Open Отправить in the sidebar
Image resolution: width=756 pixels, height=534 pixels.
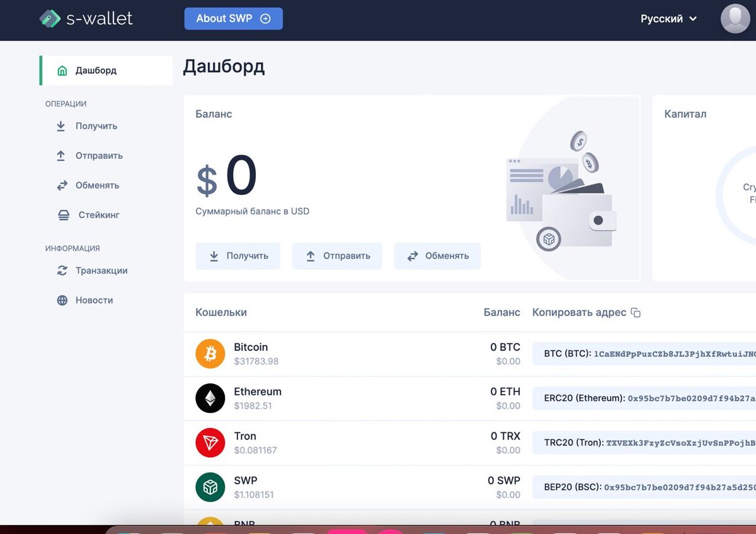click(89, 156)
